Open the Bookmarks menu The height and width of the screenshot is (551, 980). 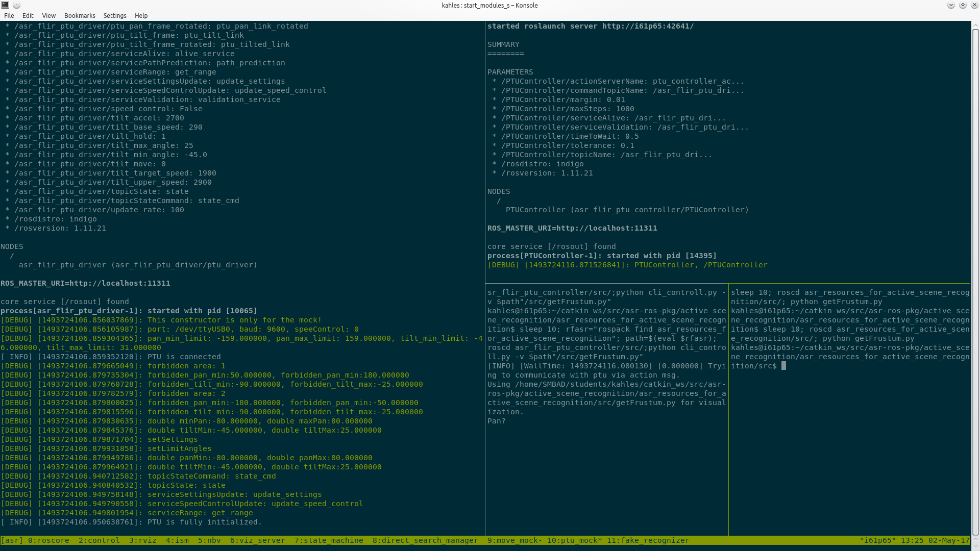(80, 16)
